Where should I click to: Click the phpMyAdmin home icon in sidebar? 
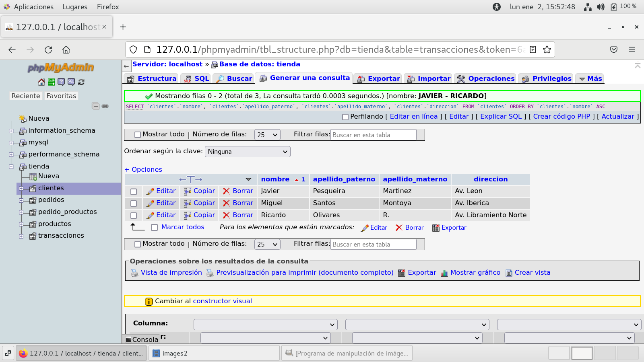tap(41, 82)
